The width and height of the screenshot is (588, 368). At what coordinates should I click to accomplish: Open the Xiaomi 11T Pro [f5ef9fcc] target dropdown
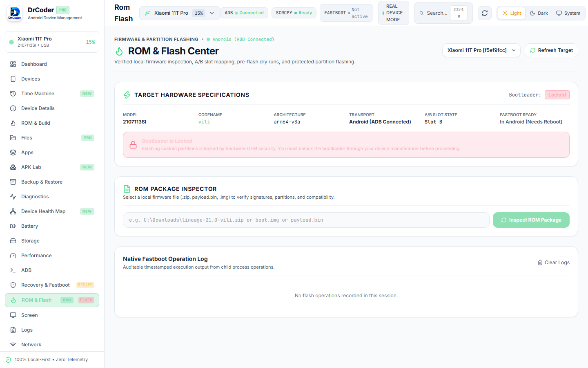point(481,50)
